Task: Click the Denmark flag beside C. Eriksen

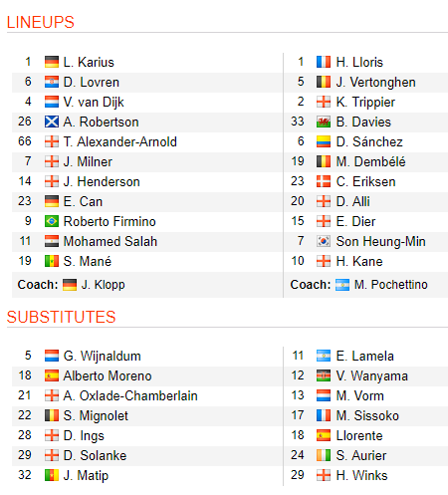Action: coord(324,181)
